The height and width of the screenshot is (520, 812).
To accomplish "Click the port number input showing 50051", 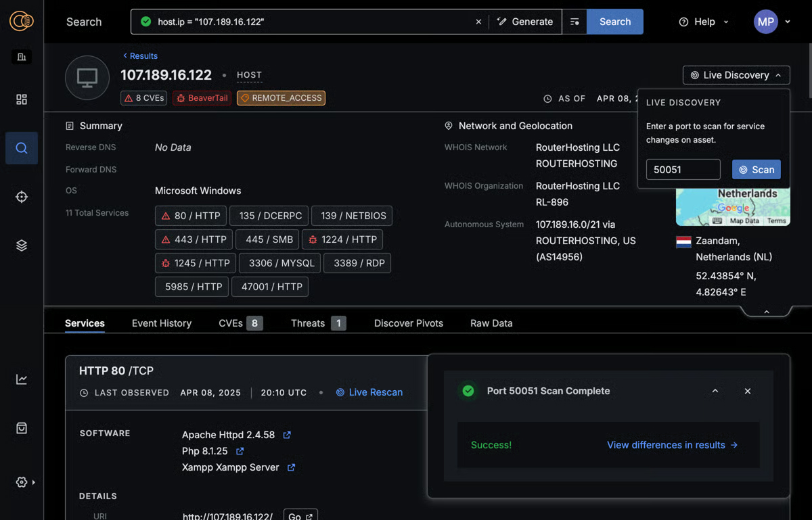I will click(683, 169).
